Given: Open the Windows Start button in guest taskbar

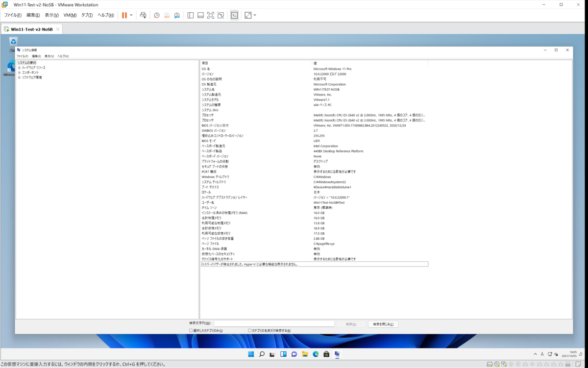Looking at the screenshot, I should pyautogui.click(x=251, y=354).
